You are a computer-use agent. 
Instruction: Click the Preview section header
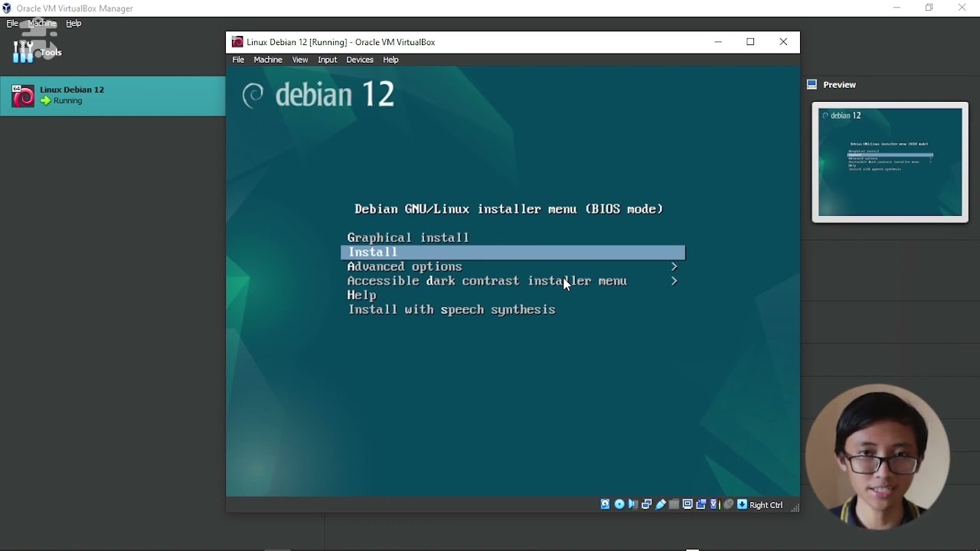[839, 85]
